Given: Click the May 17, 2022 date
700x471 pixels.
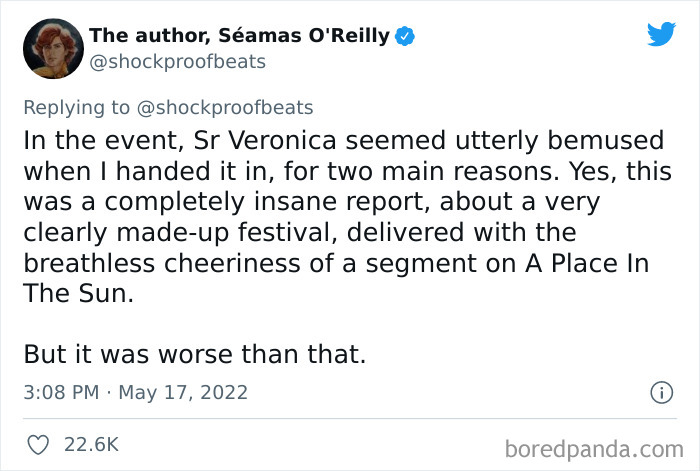Looking at the screenshot, I should click(183, 392).
